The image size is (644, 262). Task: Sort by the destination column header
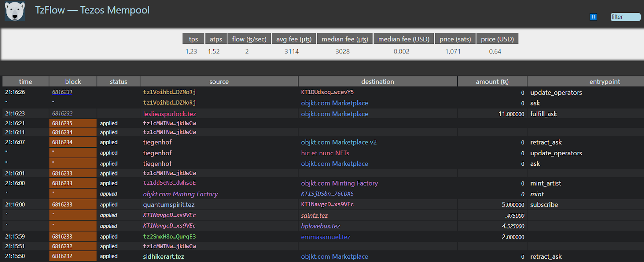click(378, 81)
